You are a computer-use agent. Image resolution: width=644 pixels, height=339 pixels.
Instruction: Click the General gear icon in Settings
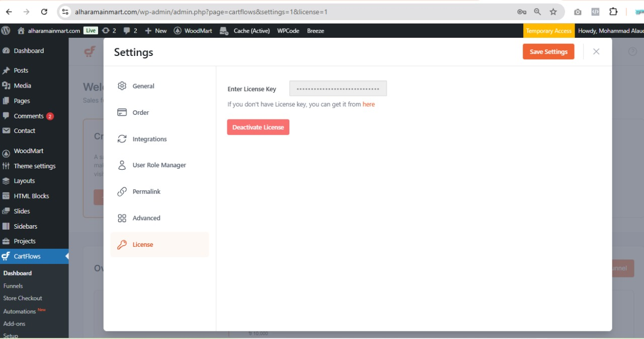point(122,86)
